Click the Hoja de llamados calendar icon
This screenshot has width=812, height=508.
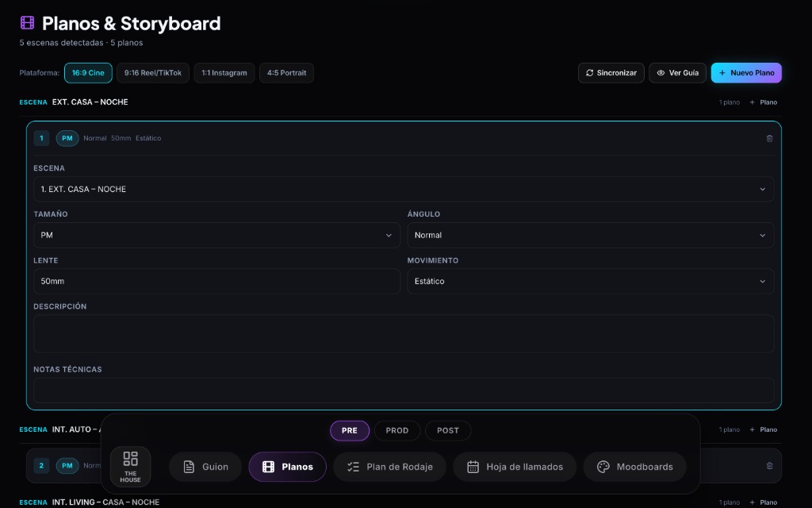point(473,467)
